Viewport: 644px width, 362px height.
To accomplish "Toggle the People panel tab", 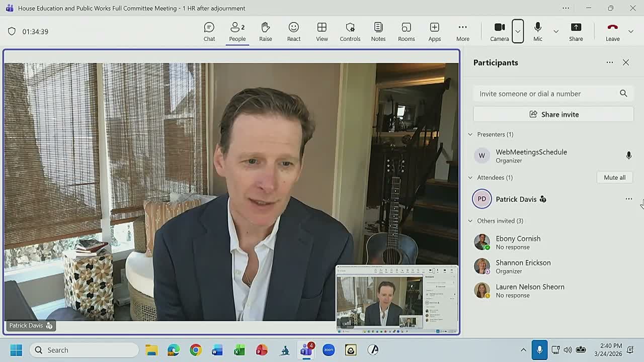I will coord(237,32).
